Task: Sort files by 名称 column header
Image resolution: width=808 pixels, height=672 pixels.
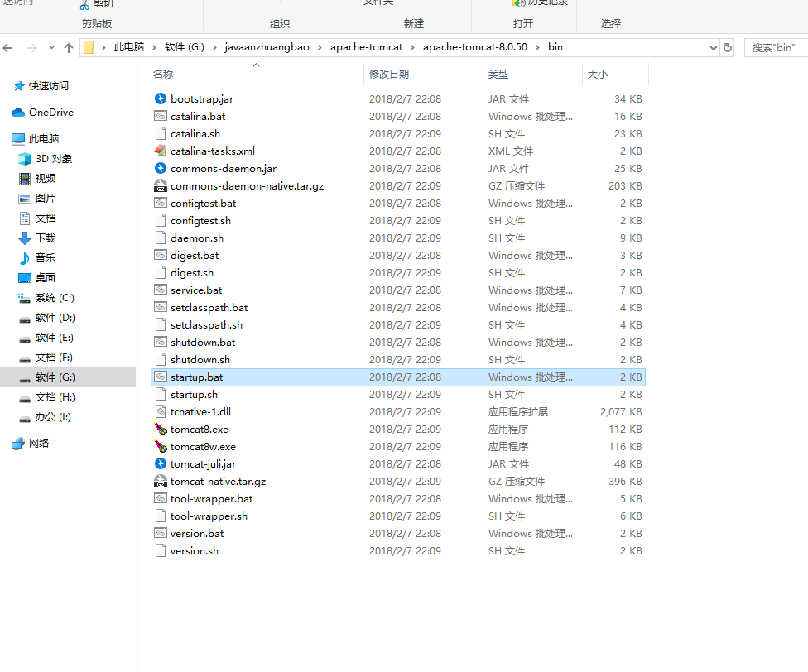Action: click(x=163, y=74)
